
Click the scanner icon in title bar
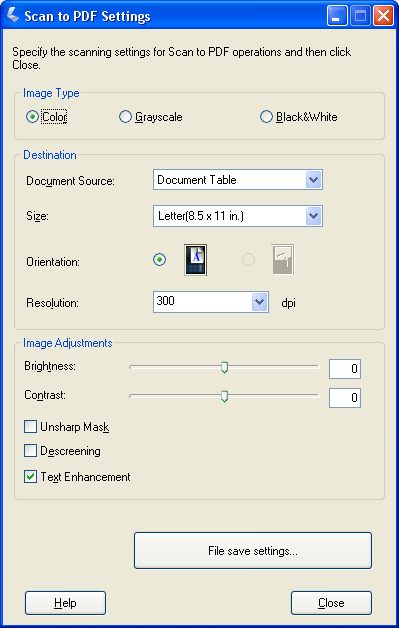tap(13, 16)
